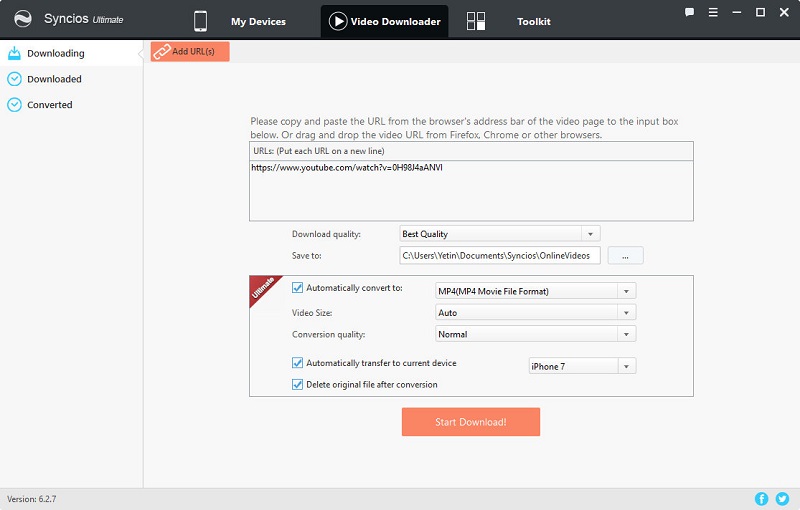The image size is (800, 510).
Task: Maximize the Syncios window
Action: coord(760,12)
